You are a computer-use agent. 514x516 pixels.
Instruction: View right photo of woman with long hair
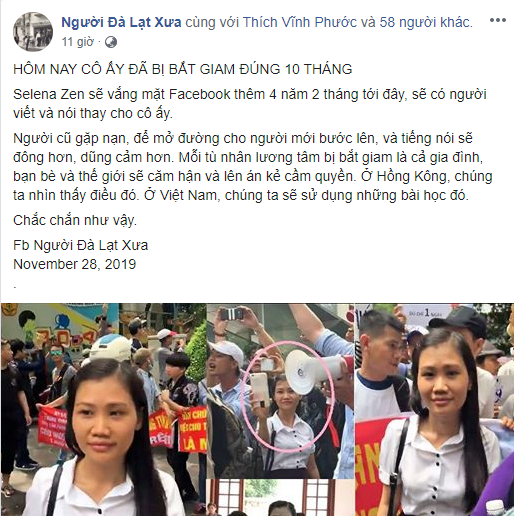(434, 409)
